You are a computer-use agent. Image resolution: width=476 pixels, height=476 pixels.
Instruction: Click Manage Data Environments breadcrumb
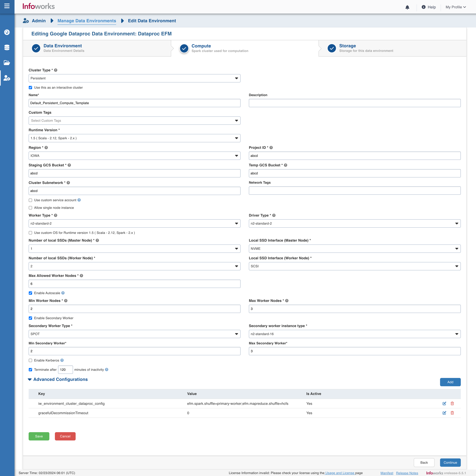(87, 21)
